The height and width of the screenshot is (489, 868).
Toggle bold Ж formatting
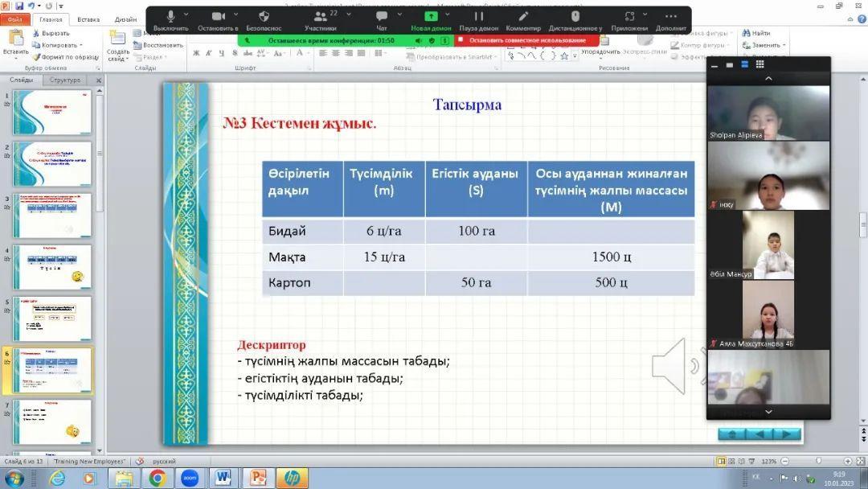pyautogui.click(x=196, y=53)
